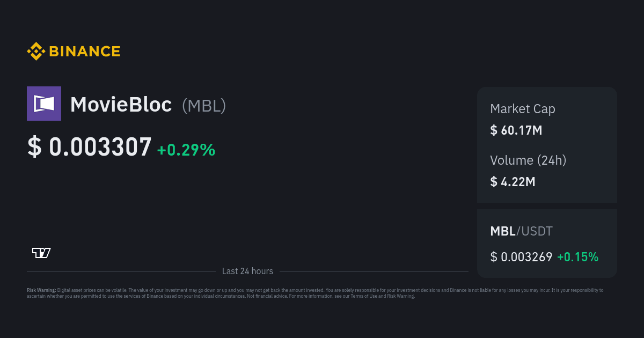The height and width of the screenshot is (338, 644).
Task: Click the $ 0.003307 main price
Action: [90, 147]
